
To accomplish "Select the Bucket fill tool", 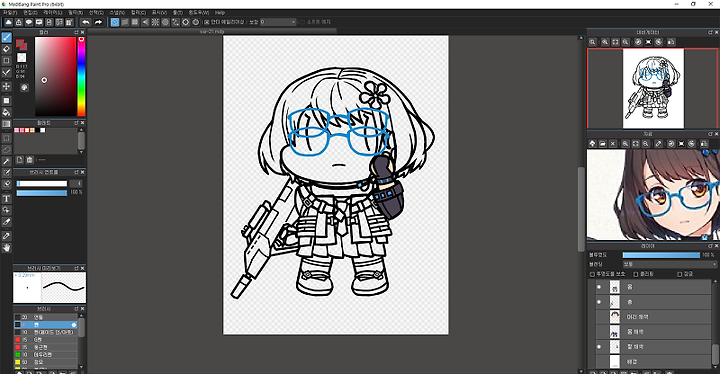I will click(x=6, y=112).
